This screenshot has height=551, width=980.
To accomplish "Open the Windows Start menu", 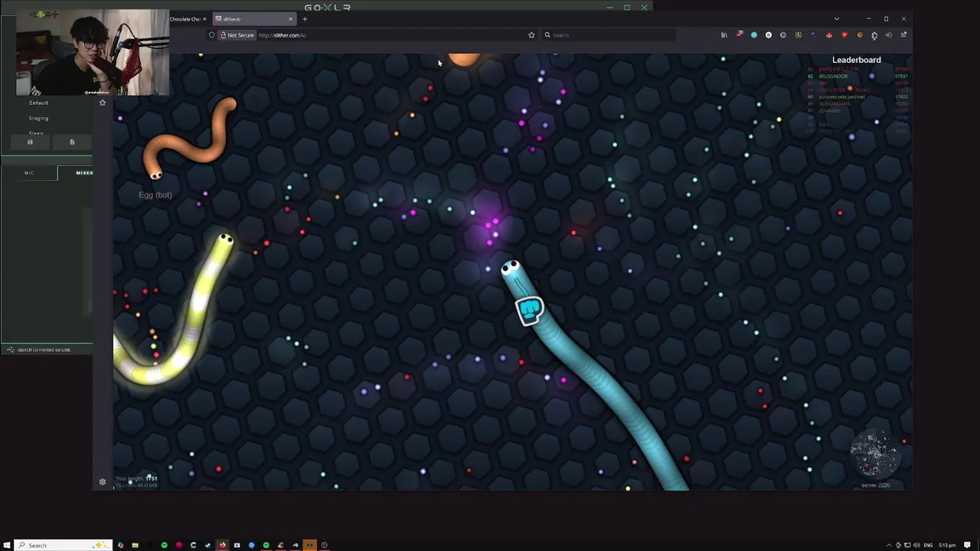I will (7, 545).
